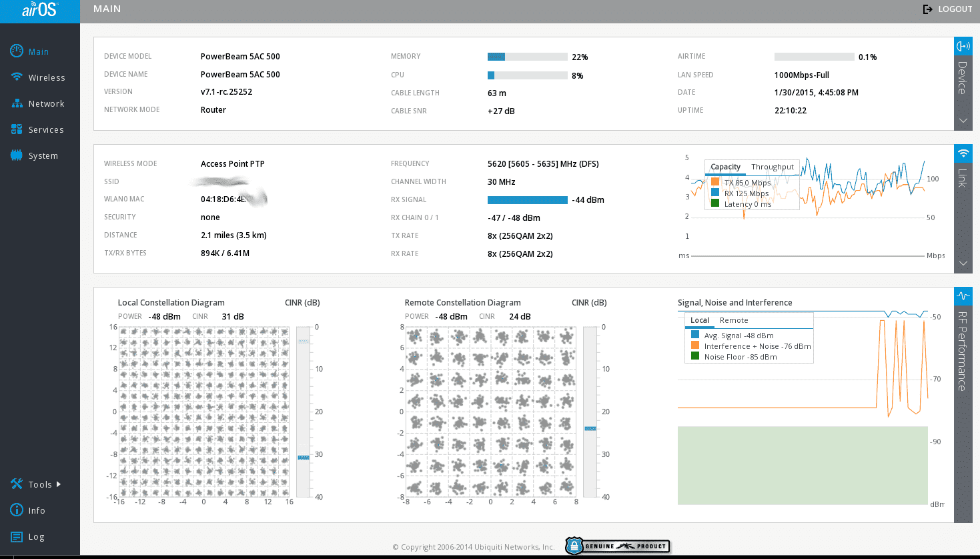Viewport: 980px width, 559px height.
Task: Open Wireless settings via the wifi icon
Action: click(17, 77)
